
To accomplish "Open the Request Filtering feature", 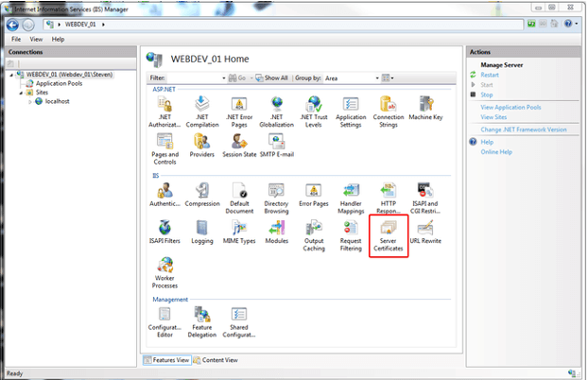I will 351,235.
